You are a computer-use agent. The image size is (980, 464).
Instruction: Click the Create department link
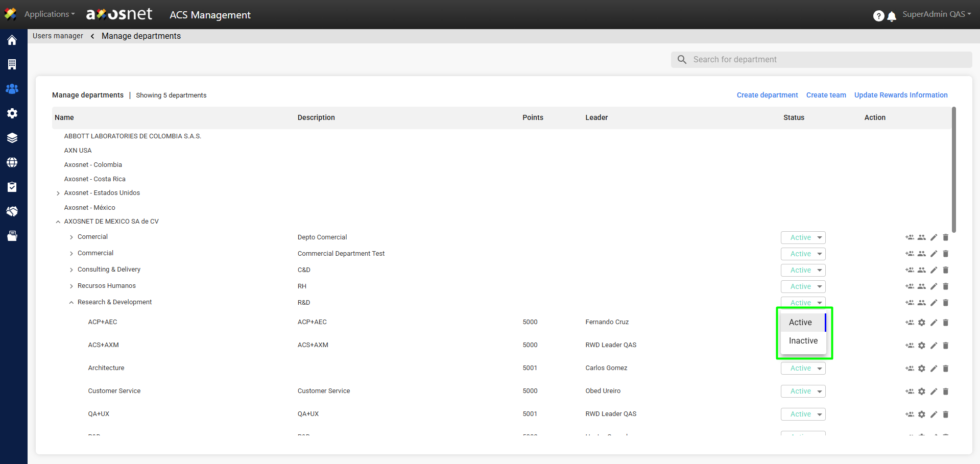pos(767,95)
